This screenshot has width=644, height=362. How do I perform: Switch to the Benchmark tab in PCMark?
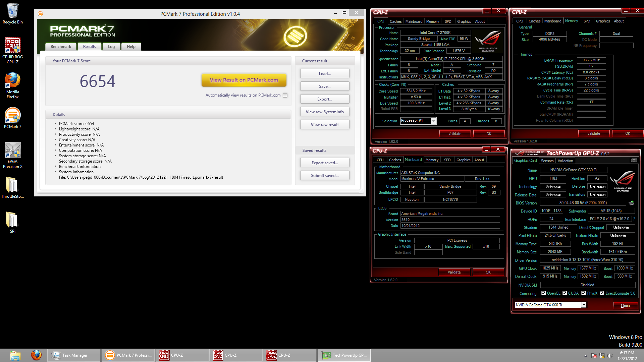(x=61, y=47)
